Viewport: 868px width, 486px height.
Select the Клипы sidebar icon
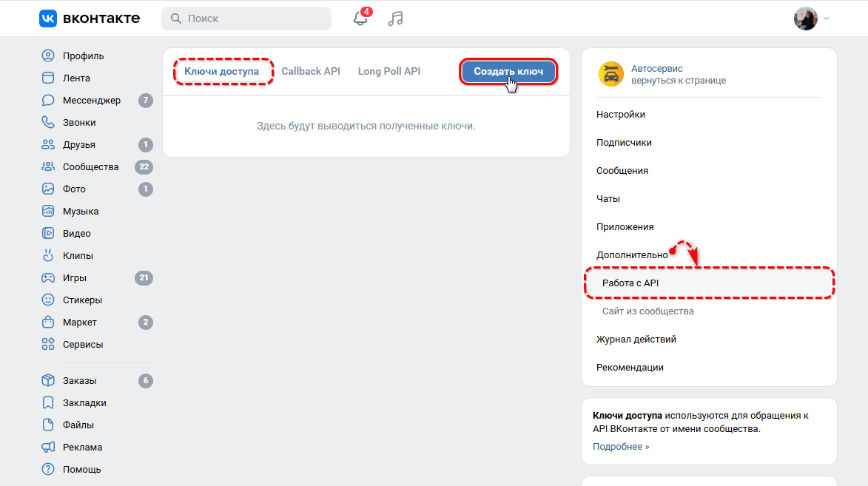click(48, 255)
